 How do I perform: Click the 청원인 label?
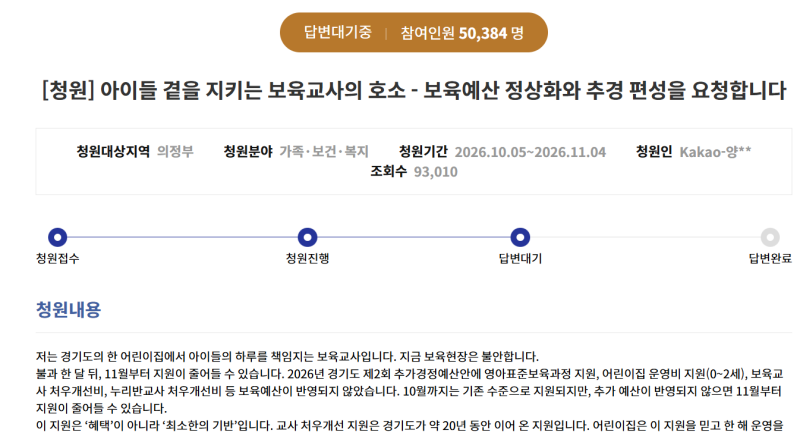point(654,151)
